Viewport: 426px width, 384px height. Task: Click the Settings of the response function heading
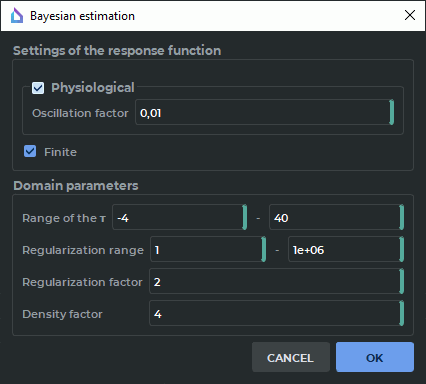(x=117, y=51)
